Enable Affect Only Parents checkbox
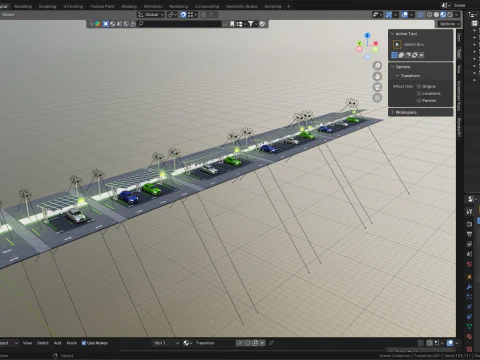Screen dimensions: 480x360 coord(419,100)
